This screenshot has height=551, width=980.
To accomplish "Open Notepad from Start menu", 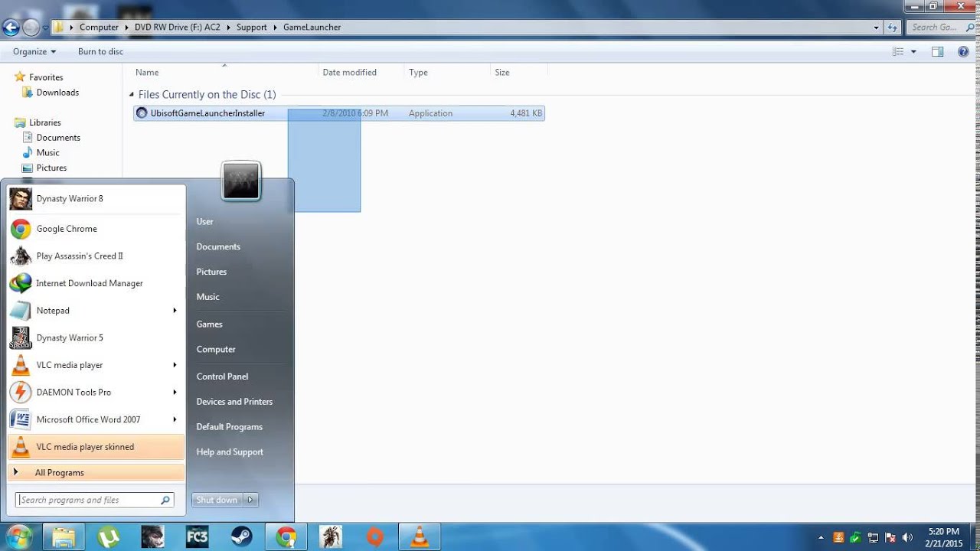I will coord(96,311).
